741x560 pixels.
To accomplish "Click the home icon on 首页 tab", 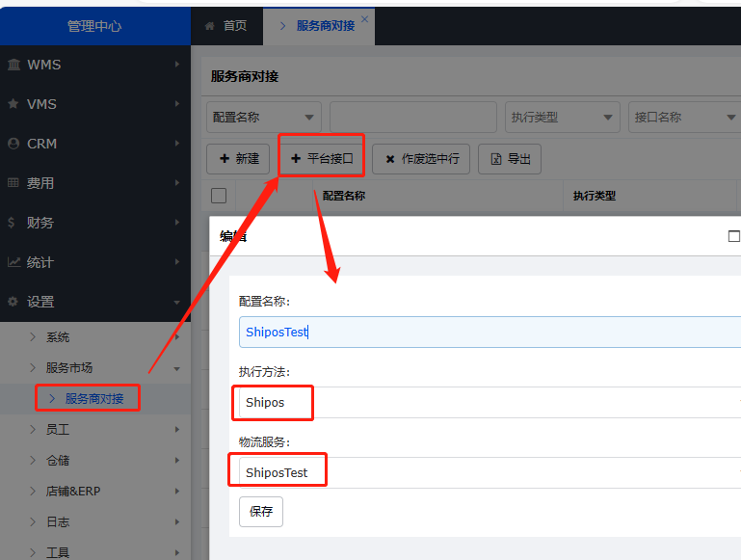I will (210, 25).
